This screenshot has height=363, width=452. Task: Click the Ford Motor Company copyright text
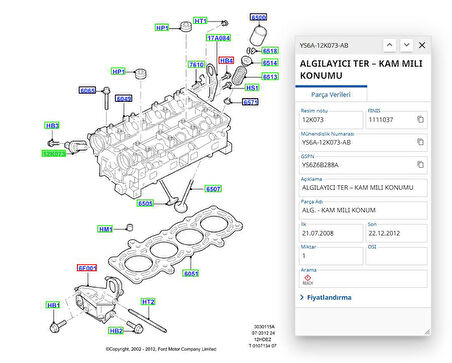coord(161,349)
